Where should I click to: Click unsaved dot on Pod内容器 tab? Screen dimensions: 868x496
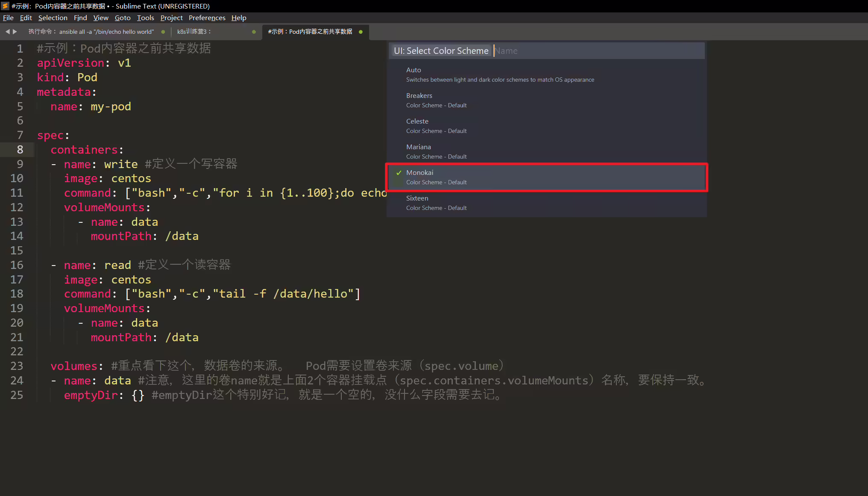pos(361,32)
